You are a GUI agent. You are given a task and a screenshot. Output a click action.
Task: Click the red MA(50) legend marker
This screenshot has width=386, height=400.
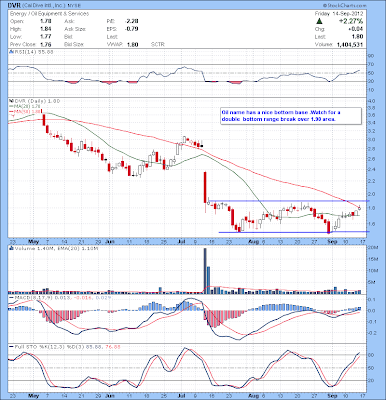[11, 111]
